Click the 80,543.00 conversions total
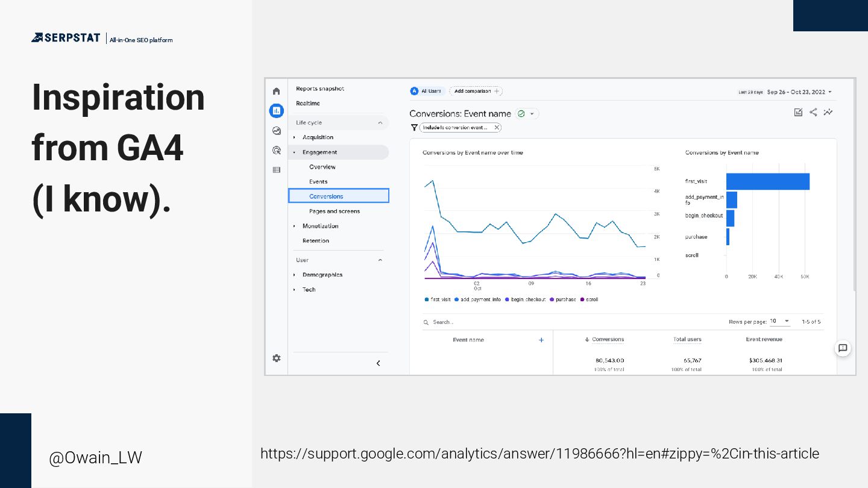 (609, 360)
